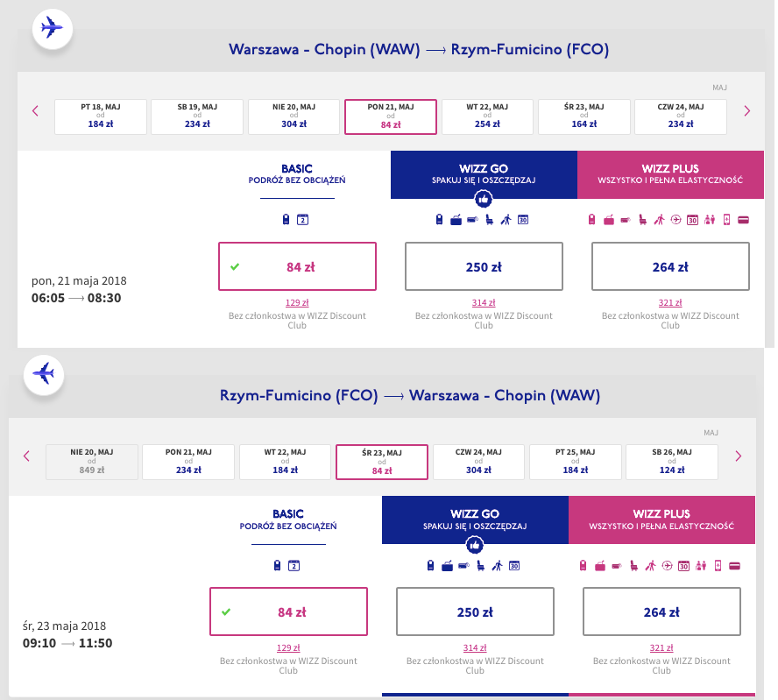The image size is (778, 700).
Task: Choose the return WIZZ PLUS 264 zł fare
Action: pos(661,612)
